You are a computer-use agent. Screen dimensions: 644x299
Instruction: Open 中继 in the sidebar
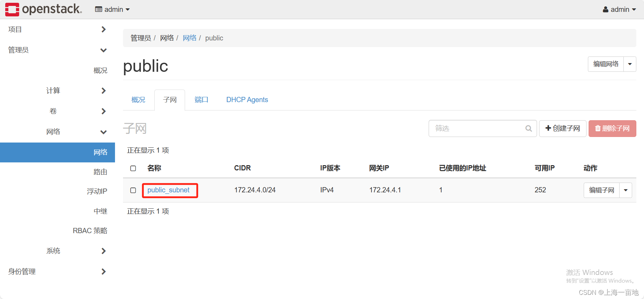pyautogui.click(x=100, y=211)
